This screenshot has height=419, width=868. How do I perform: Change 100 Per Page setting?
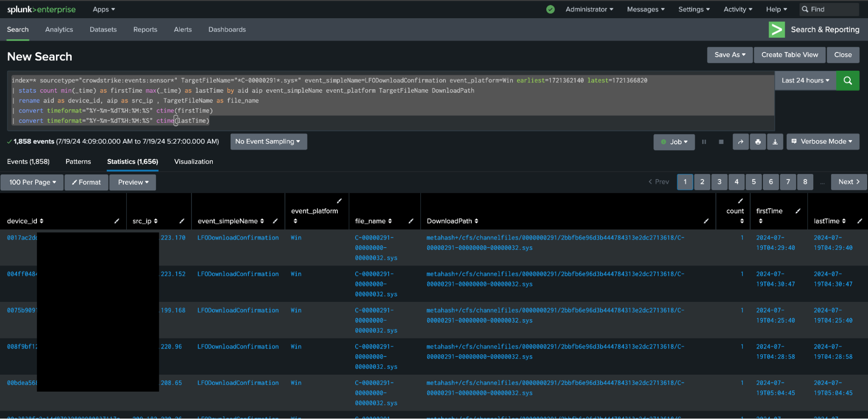point(32,183)
